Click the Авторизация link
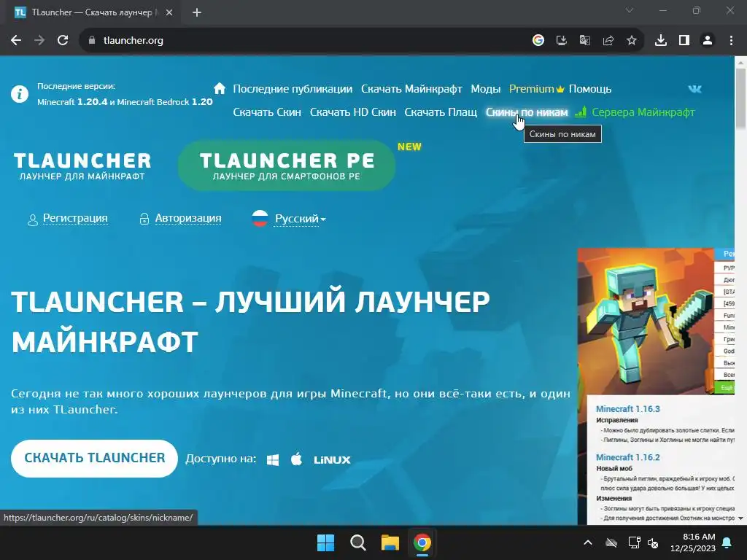Screen dimensions: 747x560 click(188, 218)
